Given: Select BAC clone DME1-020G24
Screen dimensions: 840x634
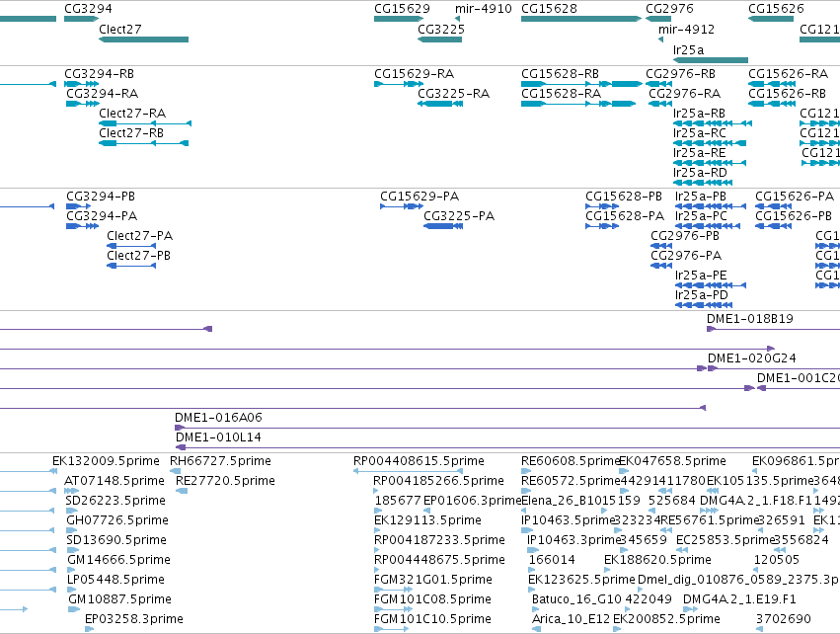Looking at the screenshot, I should [751, 358].
